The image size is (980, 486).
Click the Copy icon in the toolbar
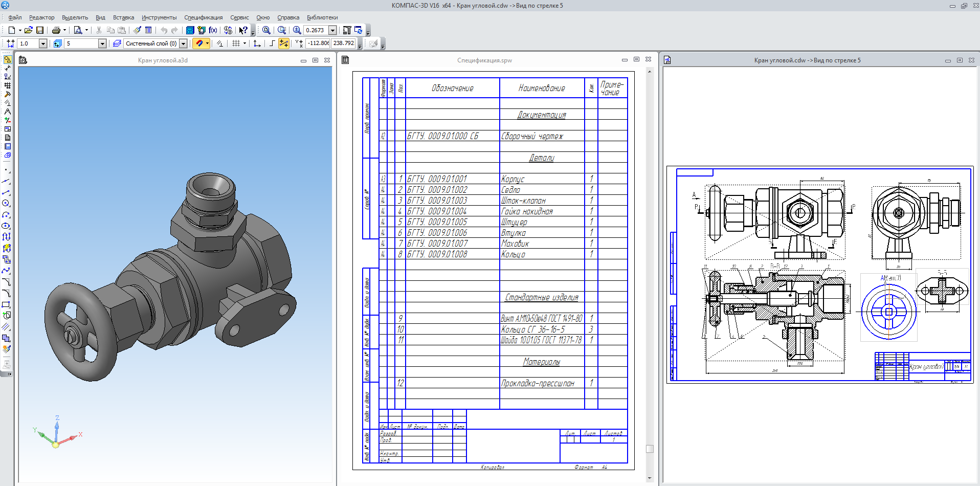(x=110, y=30)
